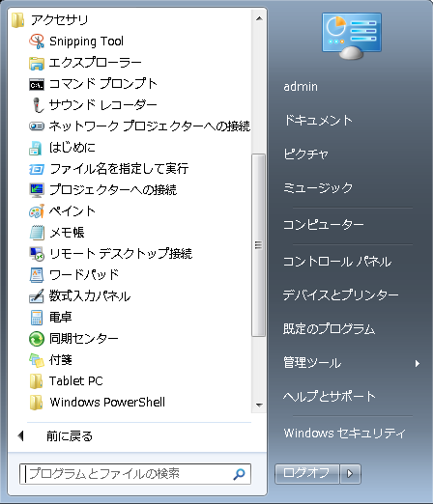Click the 付箋 sticky notes icon
Screen dimensions: 433x504
click(x=37, y=360)
